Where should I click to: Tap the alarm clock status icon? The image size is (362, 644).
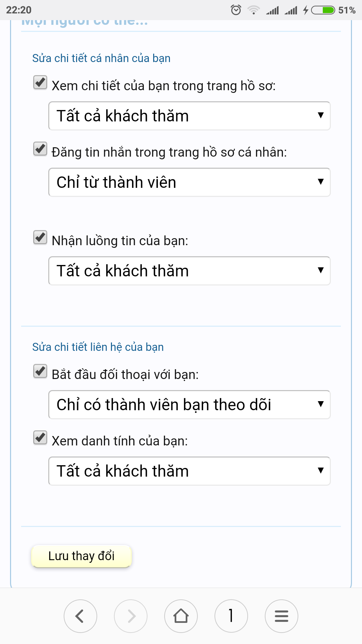click(236, 10)
